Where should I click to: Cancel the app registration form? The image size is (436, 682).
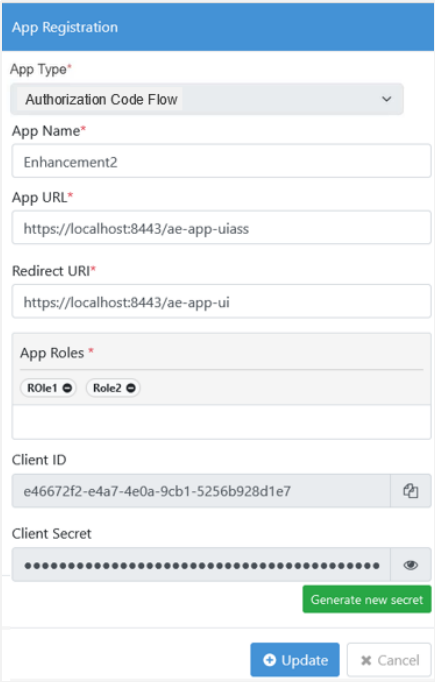389,660
